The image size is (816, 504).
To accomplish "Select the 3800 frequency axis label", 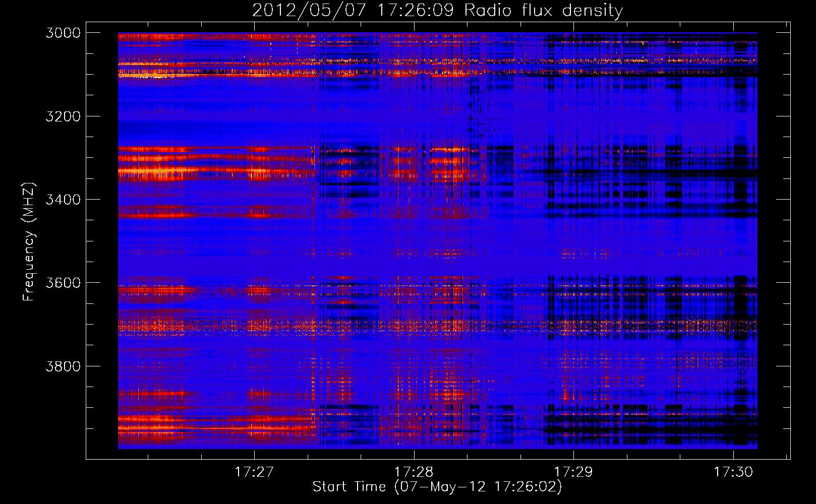I will click(63, 366).
